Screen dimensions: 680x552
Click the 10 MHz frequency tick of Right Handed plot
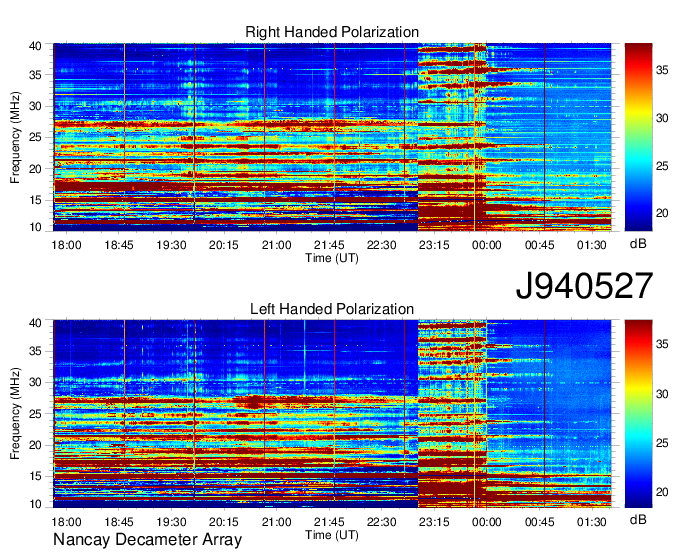click(x=35, y=227)
